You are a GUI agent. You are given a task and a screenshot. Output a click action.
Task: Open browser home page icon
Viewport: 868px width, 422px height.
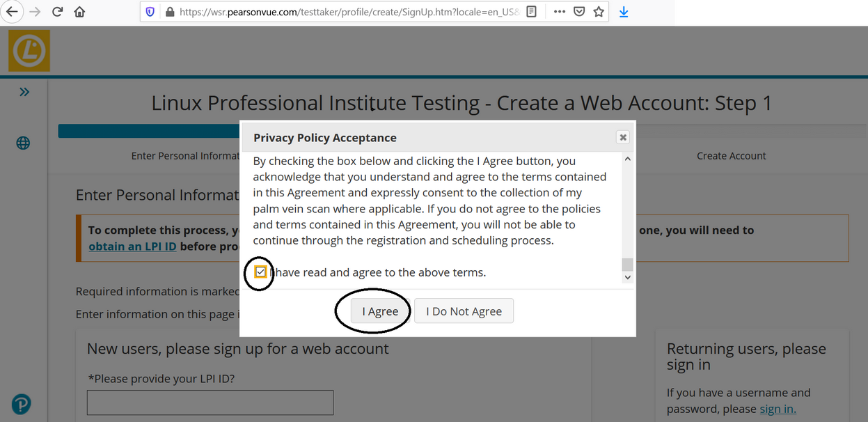(80, 12)
